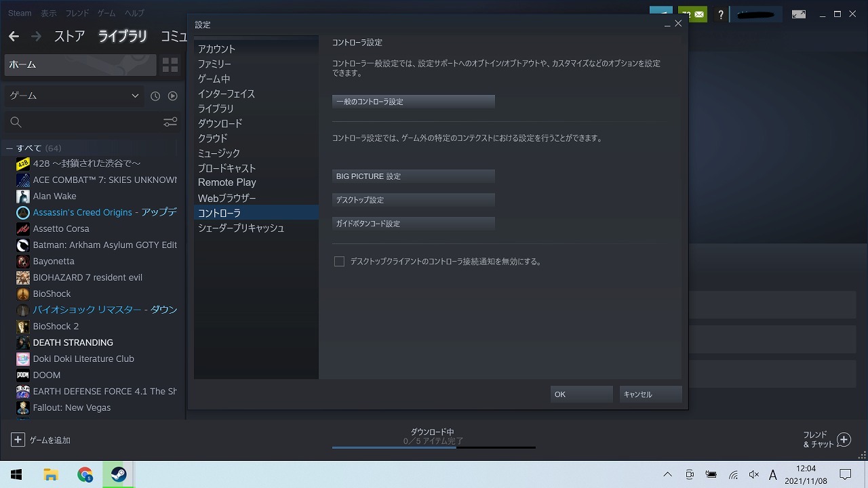Open Windows Start menu
This screenshot has width=868, height=488.
tap(16, 474)
